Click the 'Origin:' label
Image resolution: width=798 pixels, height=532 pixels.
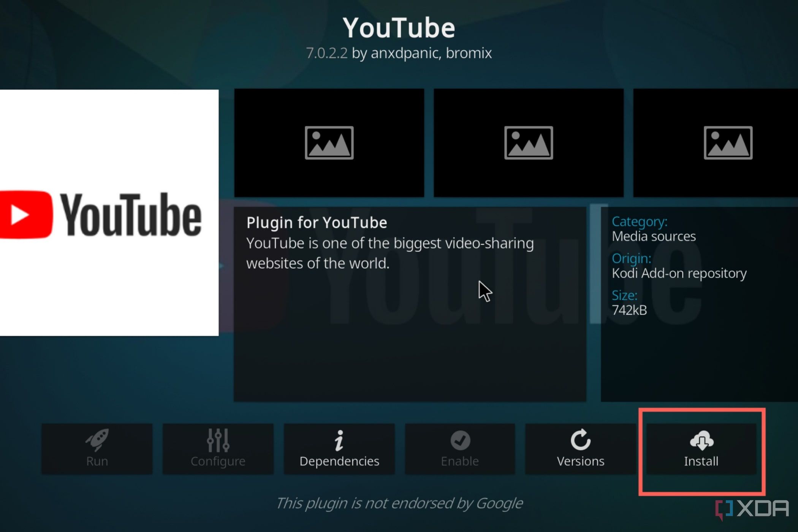click(x=632, y=258)
